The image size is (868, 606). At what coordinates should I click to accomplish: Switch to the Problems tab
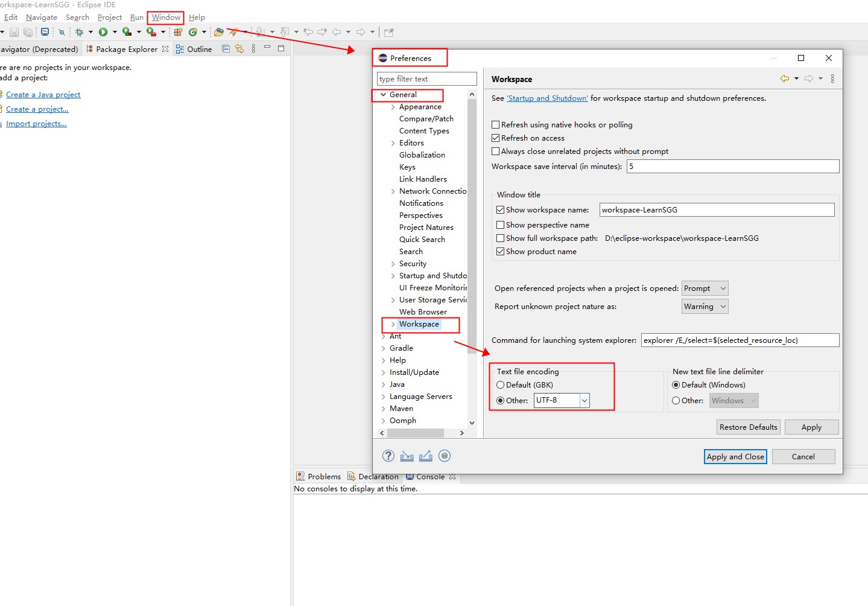tap(318, 476)
